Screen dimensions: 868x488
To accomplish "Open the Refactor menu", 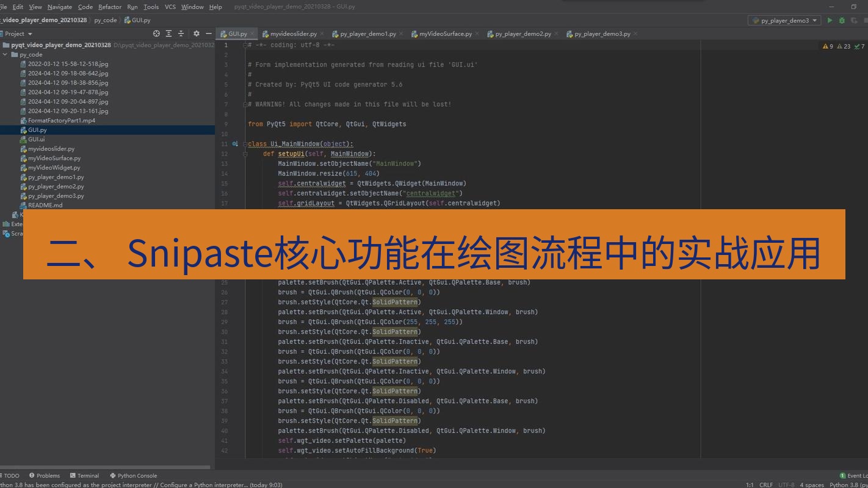I will coord(109,7).
